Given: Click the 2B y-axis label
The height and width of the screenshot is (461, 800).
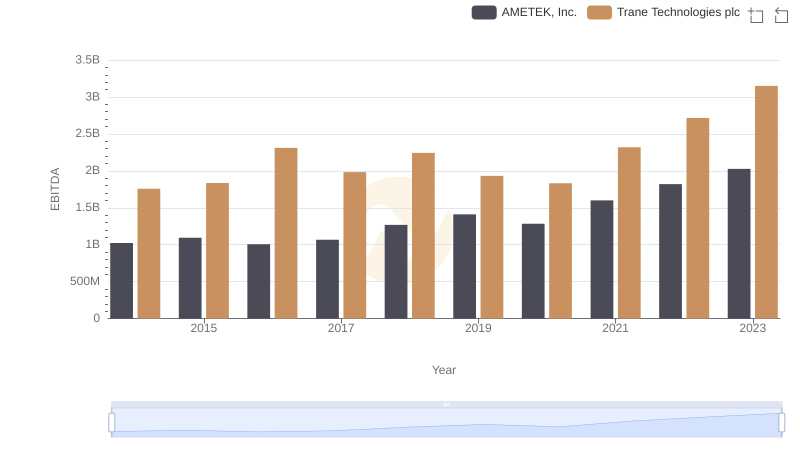Looking at the screenshot, I should coord(92,170).
